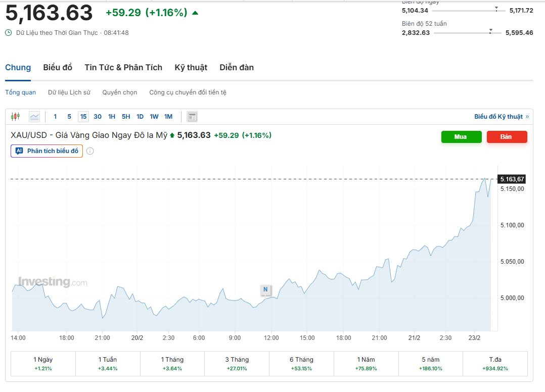The height and width of the screenshot is (392, 545).
Task: Click the news layout icon in chart toolbar
Action: coord(192,117)
